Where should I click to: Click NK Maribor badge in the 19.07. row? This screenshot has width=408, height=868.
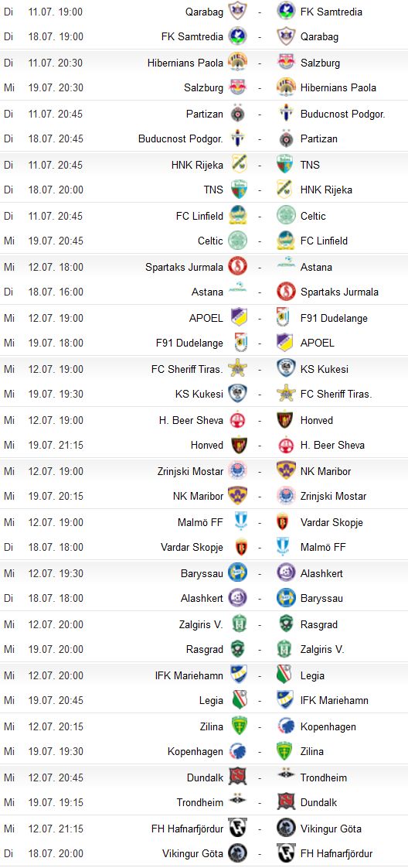click(x=238, y=495)
